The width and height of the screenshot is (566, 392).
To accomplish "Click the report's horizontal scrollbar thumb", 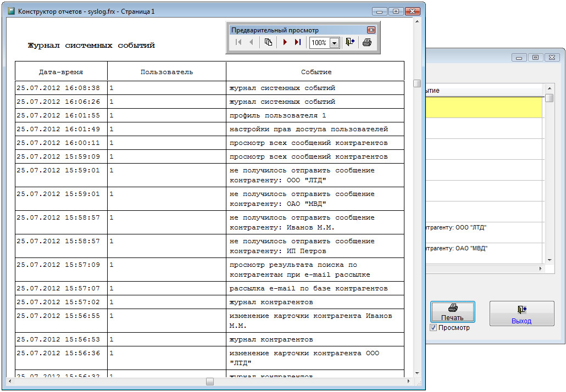I will tap(209, 382).
